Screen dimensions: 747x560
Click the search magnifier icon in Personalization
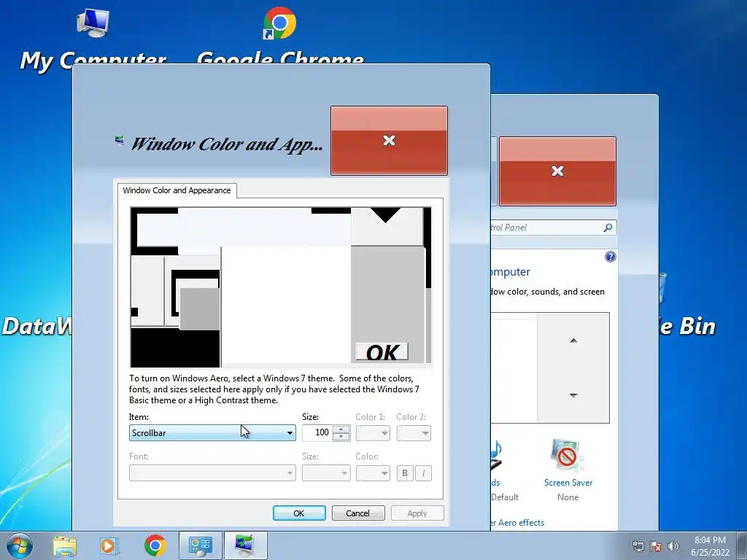tap(608, 227)
